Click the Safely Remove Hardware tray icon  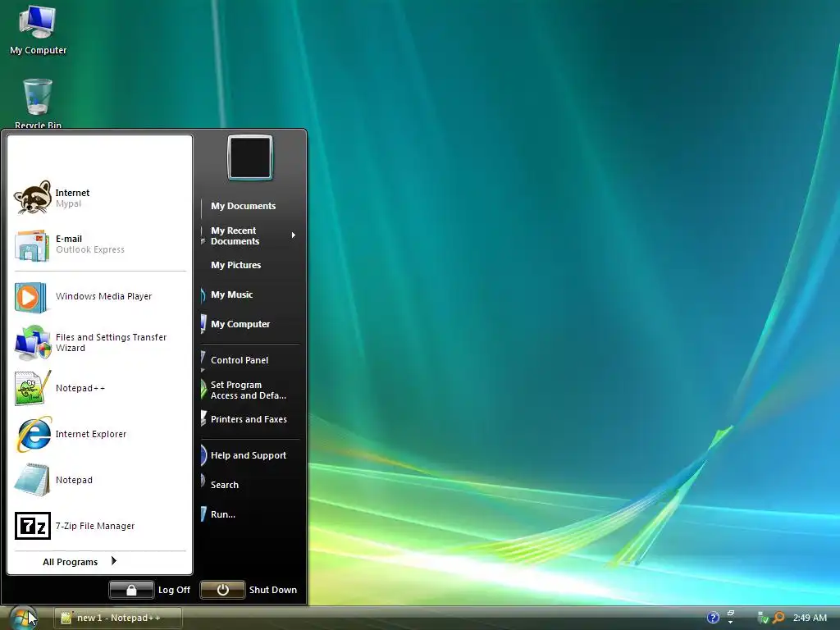click(x=763, y=618)
